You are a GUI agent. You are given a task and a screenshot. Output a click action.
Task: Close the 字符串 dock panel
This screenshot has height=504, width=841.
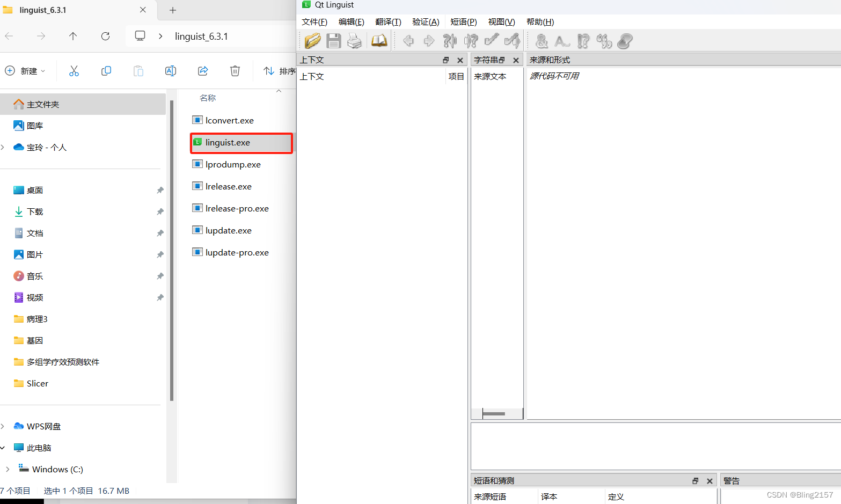click(516, 60)
